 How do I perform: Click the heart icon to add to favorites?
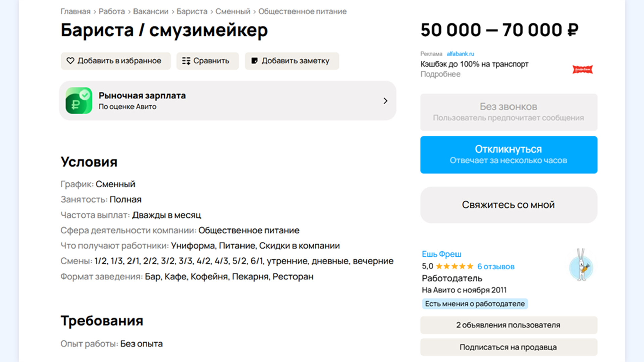tap(70, 61)
